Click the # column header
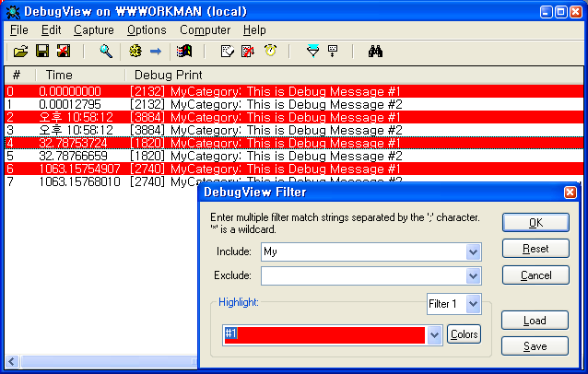588x374 pixels. pos(20,75)
